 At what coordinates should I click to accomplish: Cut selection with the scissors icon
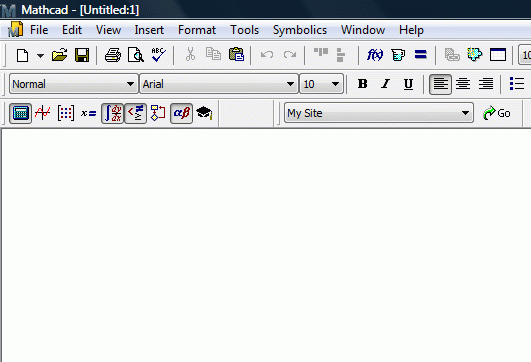pyautogui.click(x=190, y=55)
